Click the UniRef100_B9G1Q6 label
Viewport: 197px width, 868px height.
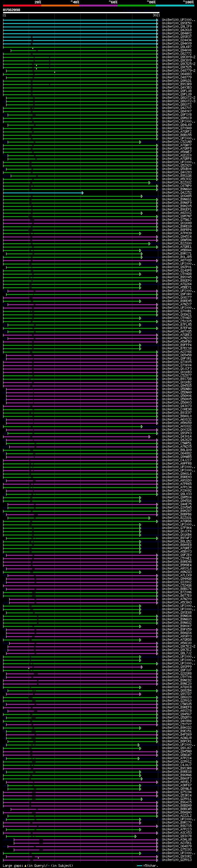177,176
